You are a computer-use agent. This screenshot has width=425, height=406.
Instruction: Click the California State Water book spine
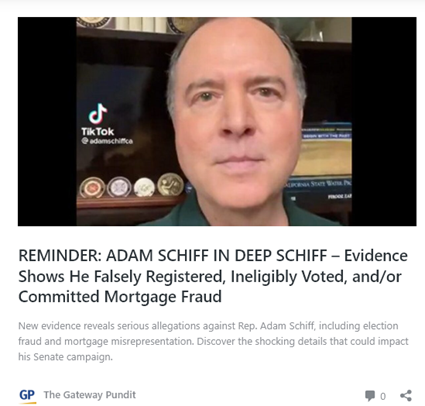coord(318,183)
